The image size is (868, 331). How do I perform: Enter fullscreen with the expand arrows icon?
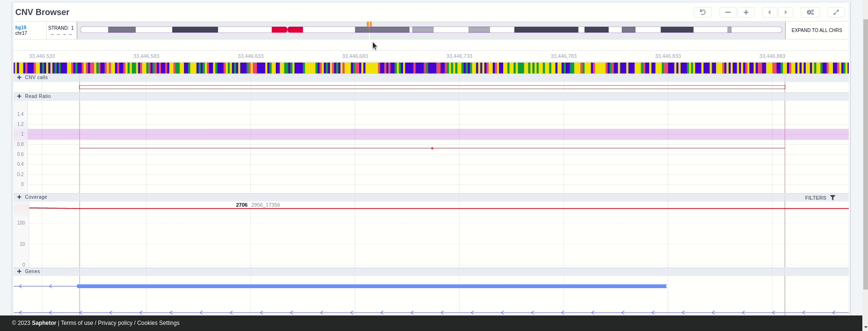point(836,12)
